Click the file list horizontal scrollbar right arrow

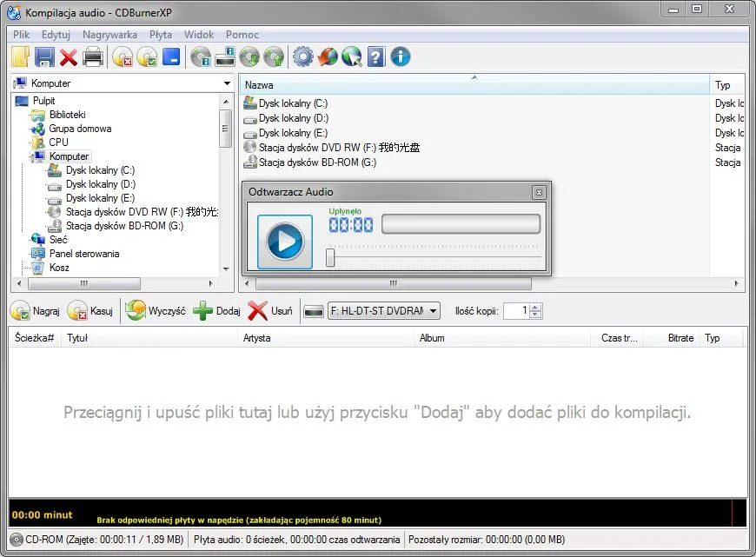click(736, 283)
